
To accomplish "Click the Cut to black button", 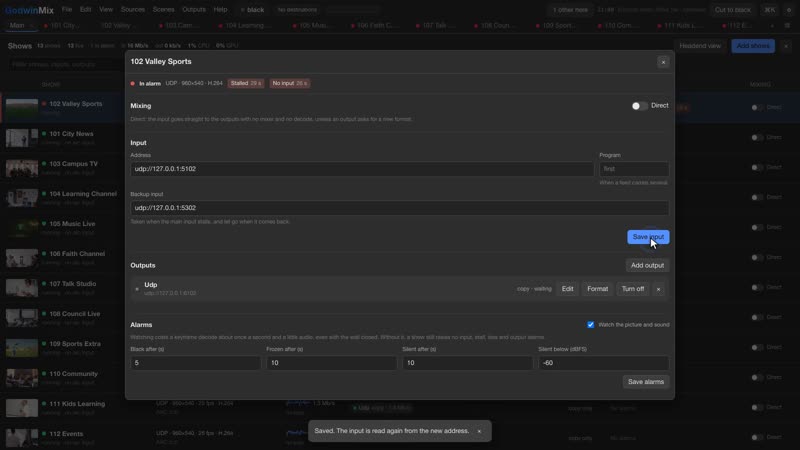I will point(733,10).
